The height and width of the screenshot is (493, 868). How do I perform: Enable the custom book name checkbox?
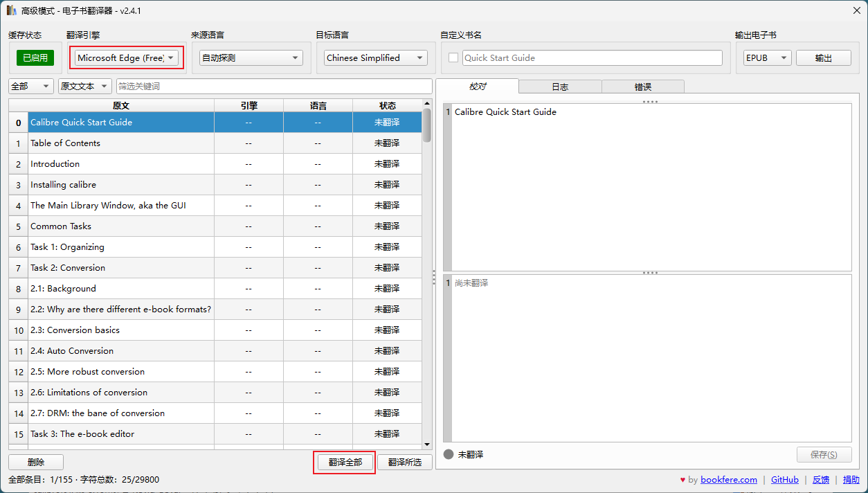453,58
